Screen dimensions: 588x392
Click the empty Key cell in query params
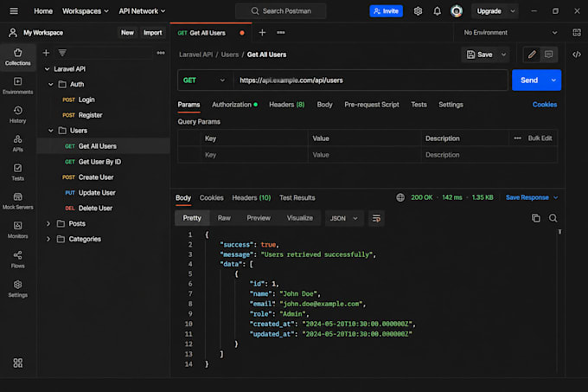click(254, 155)
